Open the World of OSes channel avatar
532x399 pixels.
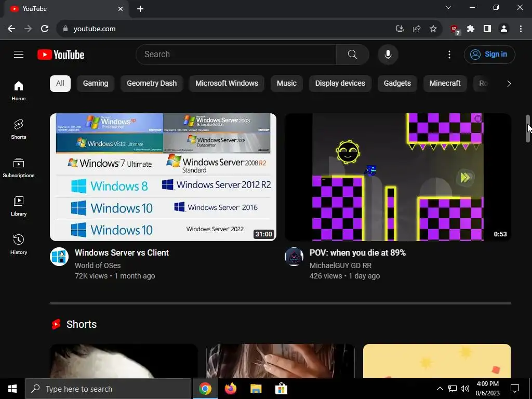click(59, 257)
